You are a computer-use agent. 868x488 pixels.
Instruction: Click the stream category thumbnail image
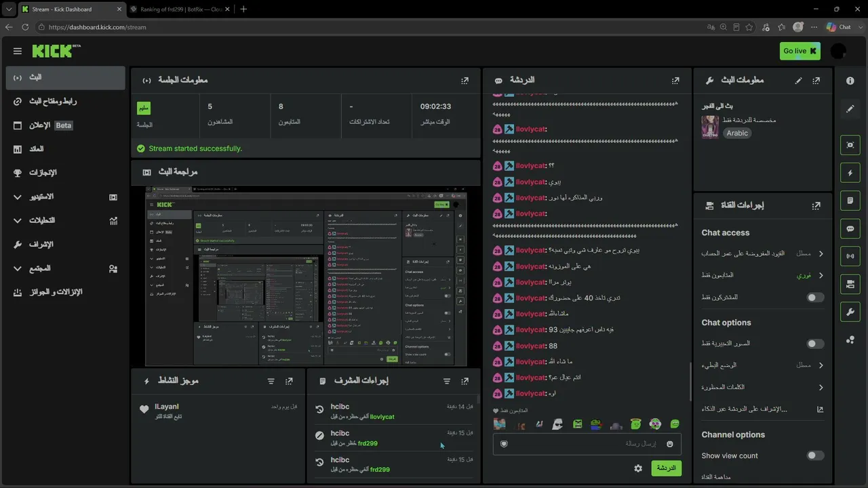[x=710, y=127]
